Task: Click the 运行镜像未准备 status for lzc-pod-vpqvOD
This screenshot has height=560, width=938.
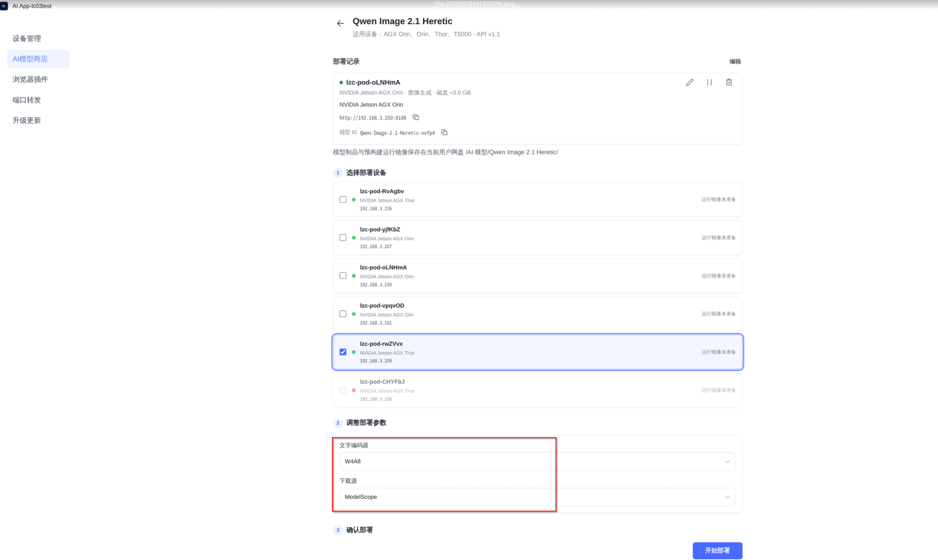Action: click(718, 314)
